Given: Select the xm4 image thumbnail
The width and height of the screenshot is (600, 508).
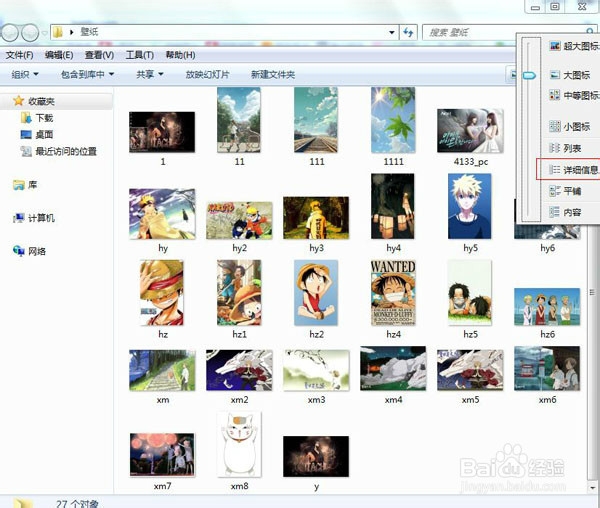Looking at the screenshot, I should coord(393,368).
